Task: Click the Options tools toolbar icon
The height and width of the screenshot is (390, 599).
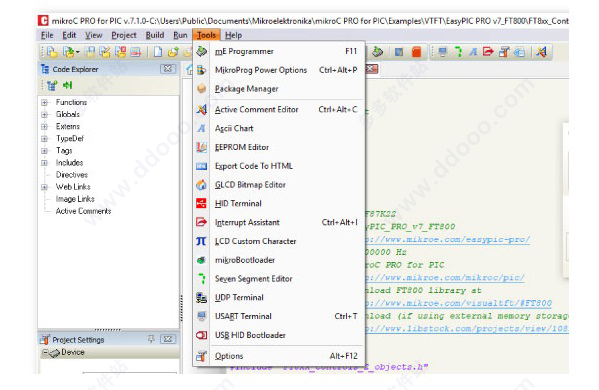Action: (x=504, y=52)
